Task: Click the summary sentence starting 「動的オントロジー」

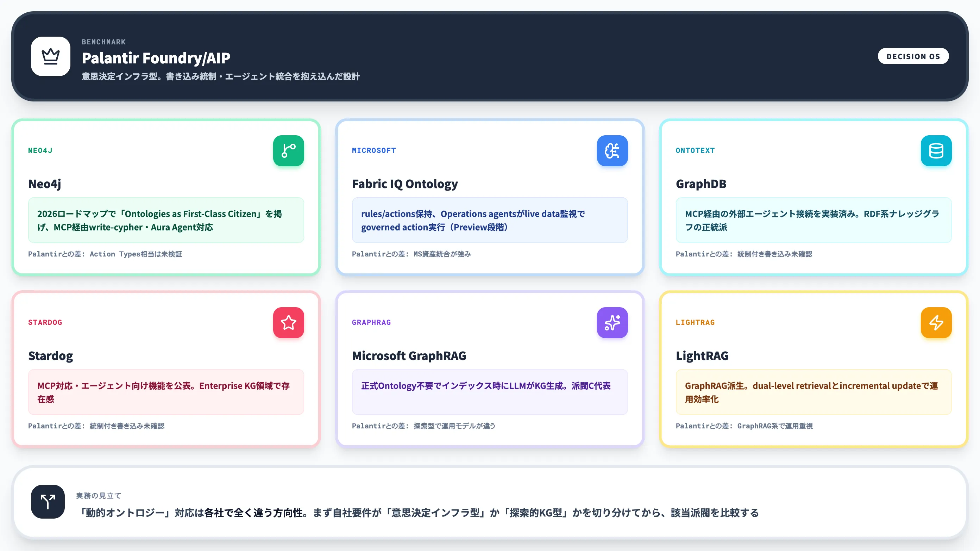Action: point(417,513)
